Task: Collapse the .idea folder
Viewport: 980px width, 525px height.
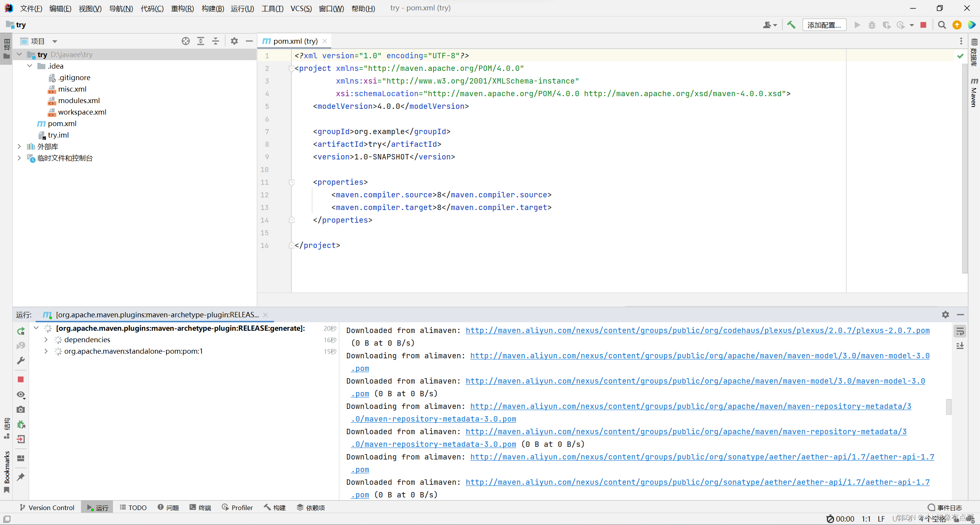Action: click(x=29, y=66)
